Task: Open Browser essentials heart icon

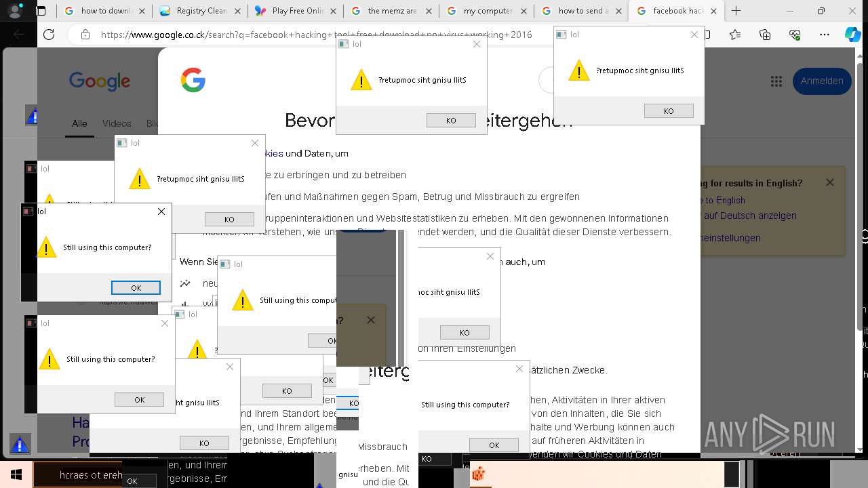Action: [794, 35]
